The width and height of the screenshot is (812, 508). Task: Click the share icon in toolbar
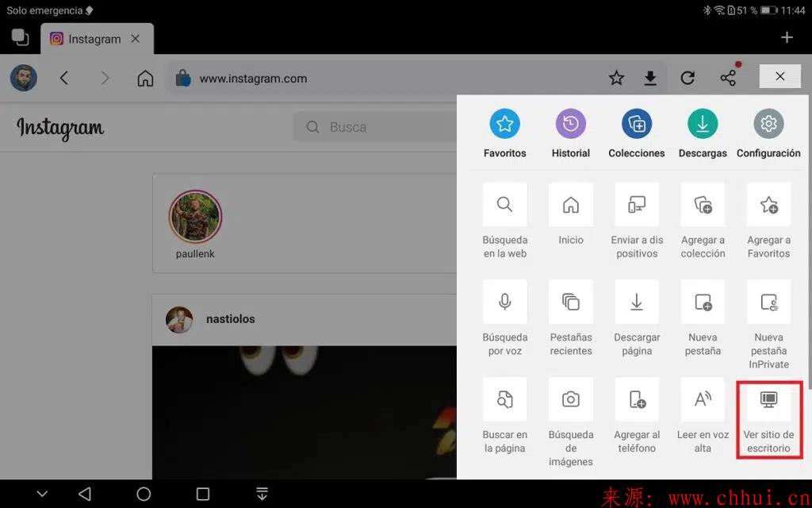pos(728,79)
